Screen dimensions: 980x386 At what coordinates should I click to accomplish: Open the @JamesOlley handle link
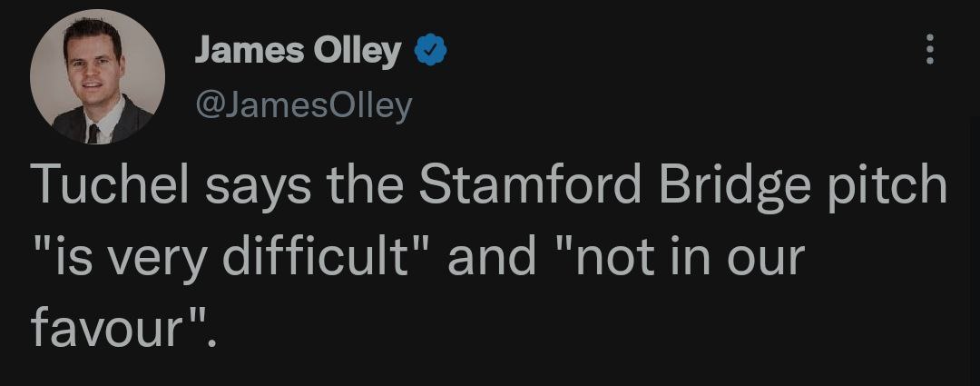(x=303, y=106)
